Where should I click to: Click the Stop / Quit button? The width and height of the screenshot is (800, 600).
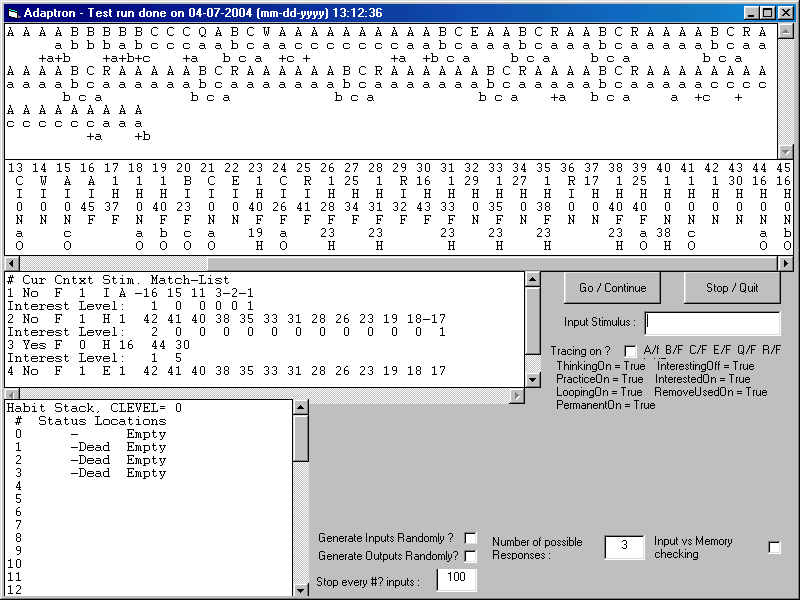pos(732,288)
